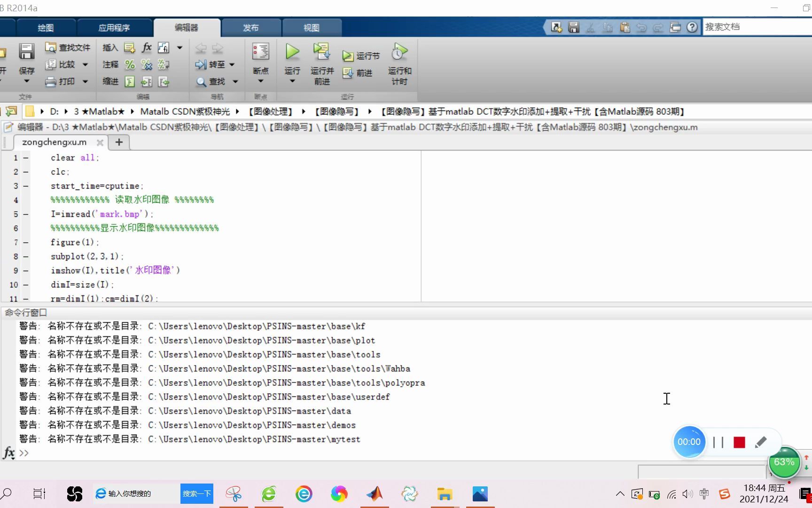Click Run Section (运行节)
The width and height of the screenshot is (812, 508).
point(361,56)
